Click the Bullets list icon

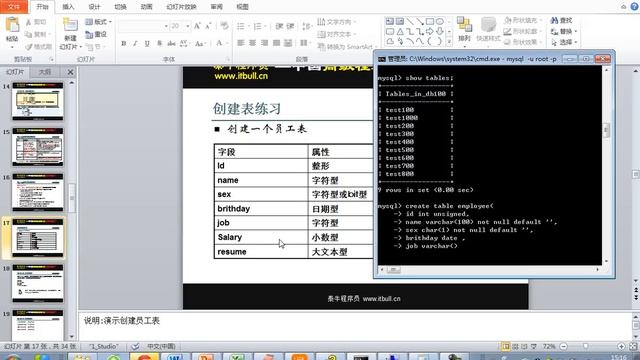pos(241,27)
